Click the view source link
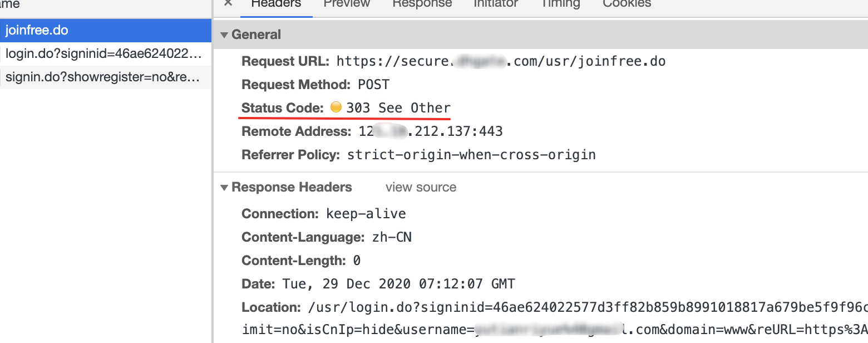868x343 pixels. click(x=421, y=187)
